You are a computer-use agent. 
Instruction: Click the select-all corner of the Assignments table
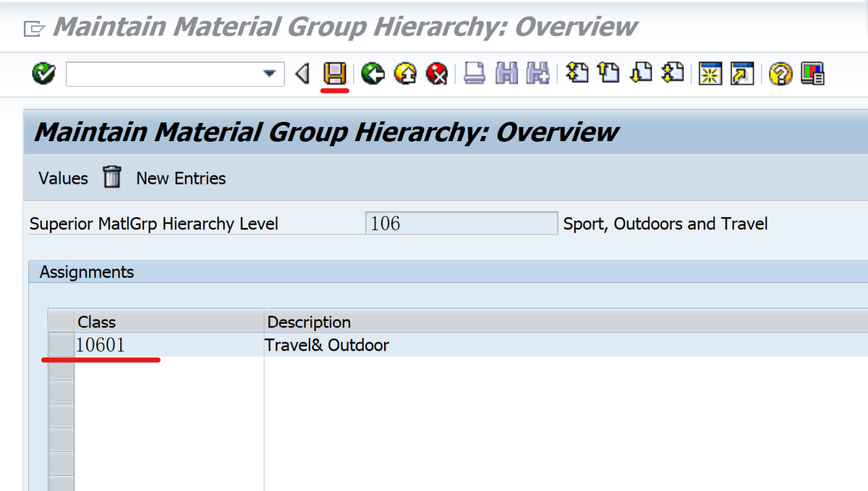pos(61,322)
